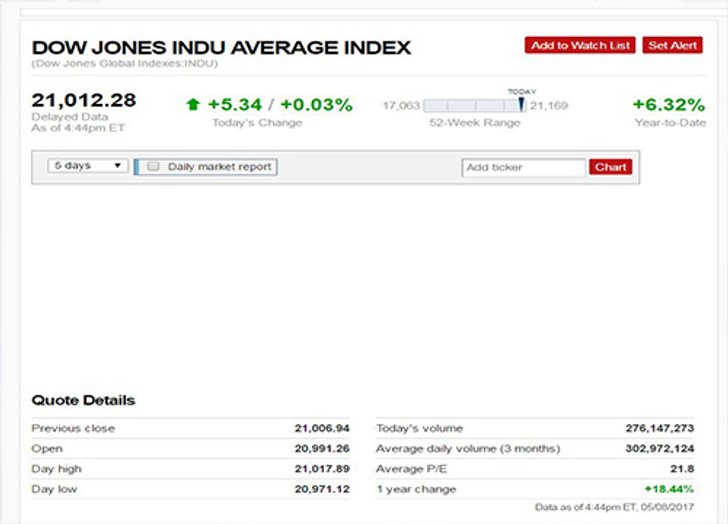This screenshot has width=728, height=524.
Task: Select the 21,012.28 index value
Action: [x=84, y=100]
